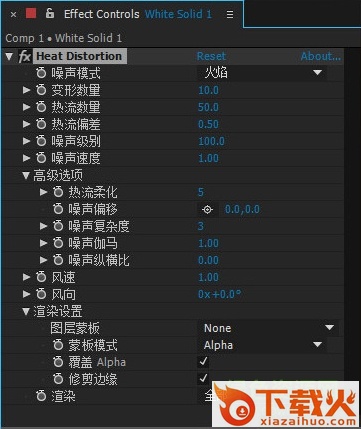Screen dimensions: 361x429
Task: Expand the 噪声速度 property
Action: point(26,158)
